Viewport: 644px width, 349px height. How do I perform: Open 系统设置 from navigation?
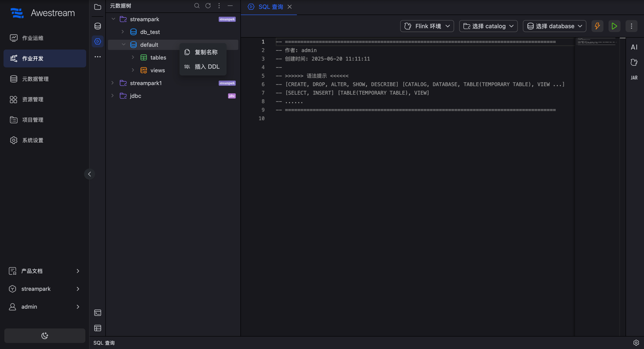(33, 140)
